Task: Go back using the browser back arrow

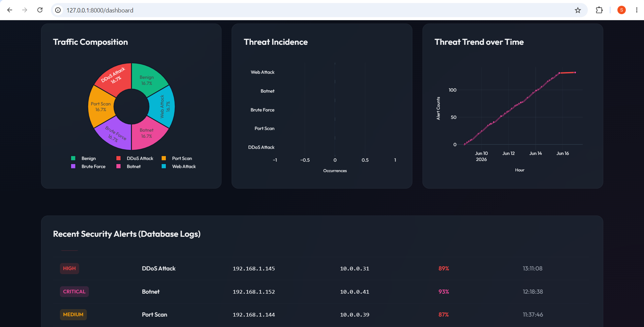Action: click(x=10, y=10)
